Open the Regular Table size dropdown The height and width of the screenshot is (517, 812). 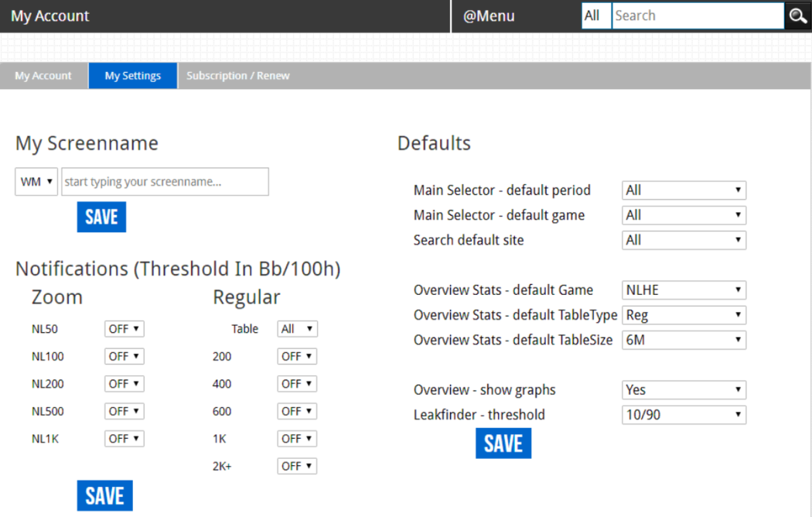click(297, 329)
